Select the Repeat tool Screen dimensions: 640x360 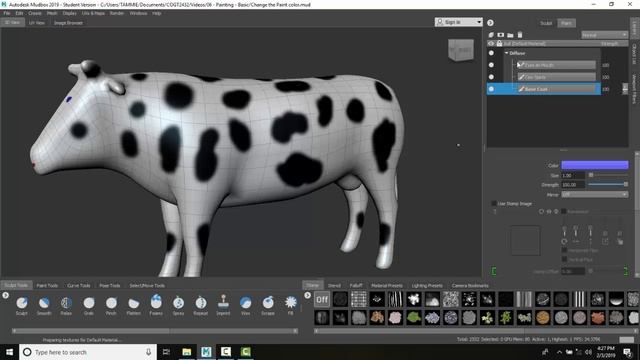tap(201, 305)
